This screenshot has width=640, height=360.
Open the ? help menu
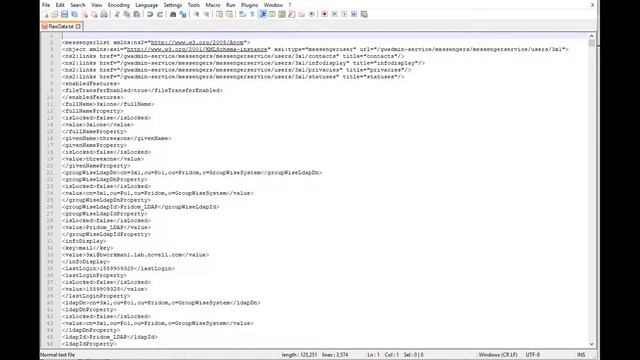pyautogui.click(x=290, y=5)
